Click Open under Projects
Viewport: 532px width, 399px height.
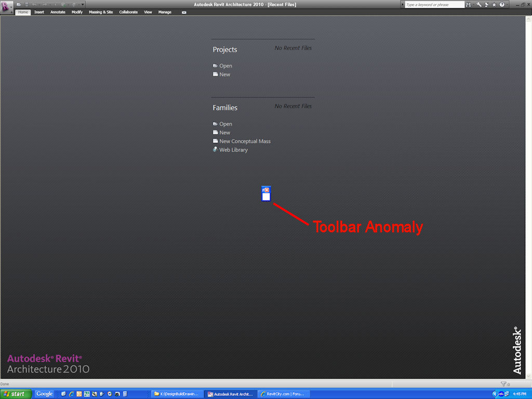tap(225, 66)
